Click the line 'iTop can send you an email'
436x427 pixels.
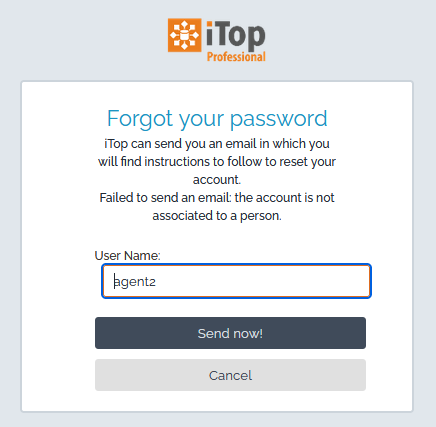click(217, 144)
